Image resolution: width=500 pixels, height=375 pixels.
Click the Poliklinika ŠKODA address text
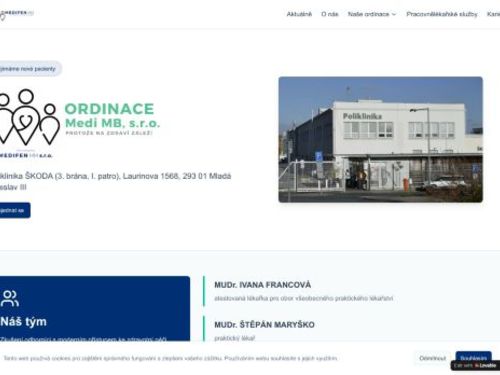pyautogui.click(x=115, y=181)
